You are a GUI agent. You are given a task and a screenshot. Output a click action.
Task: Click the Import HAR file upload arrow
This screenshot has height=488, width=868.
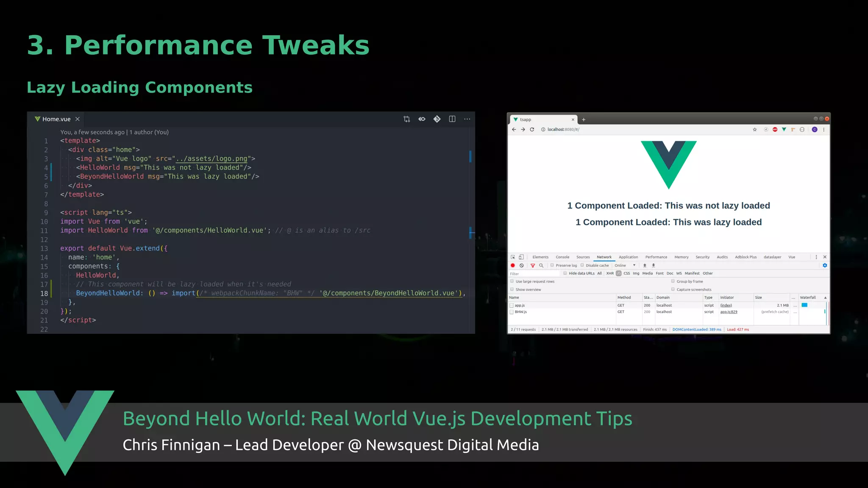coord(645,266)
